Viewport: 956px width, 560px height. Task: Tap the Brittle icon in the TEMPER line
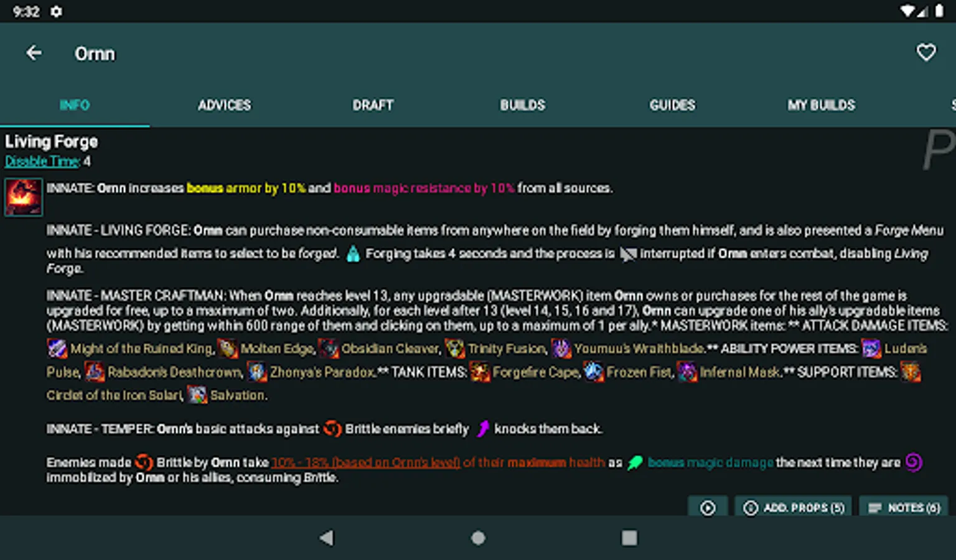332,429
